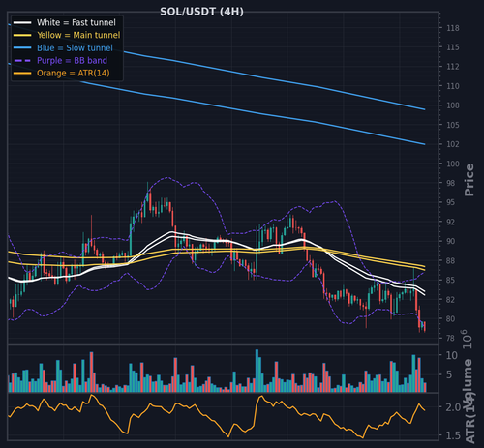
Task: Click the 102 price axis label
Action: click(x=453, y=144)
